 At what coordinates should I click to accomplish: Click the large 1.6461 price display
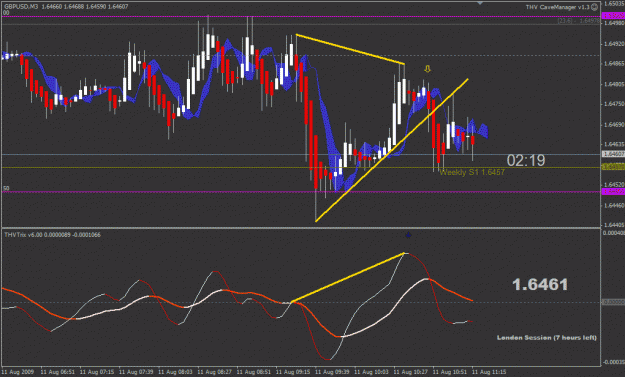click(x=540, y=285)
